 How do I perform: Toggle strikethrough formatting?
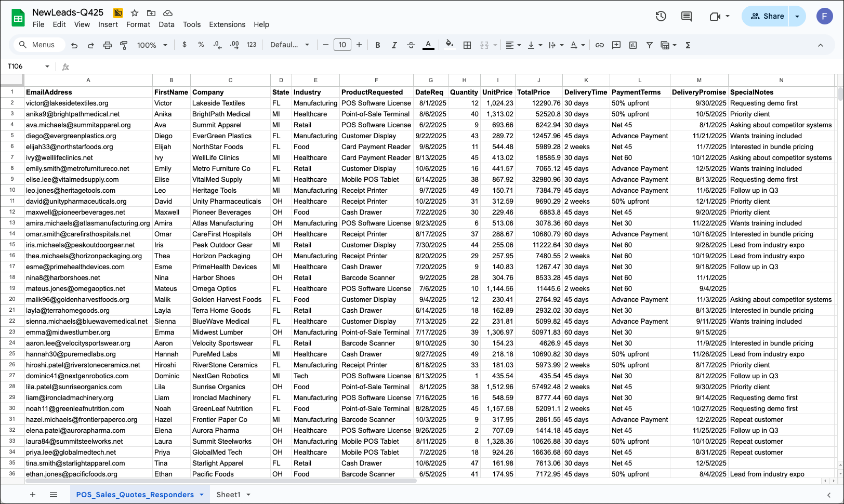(411, 45)
